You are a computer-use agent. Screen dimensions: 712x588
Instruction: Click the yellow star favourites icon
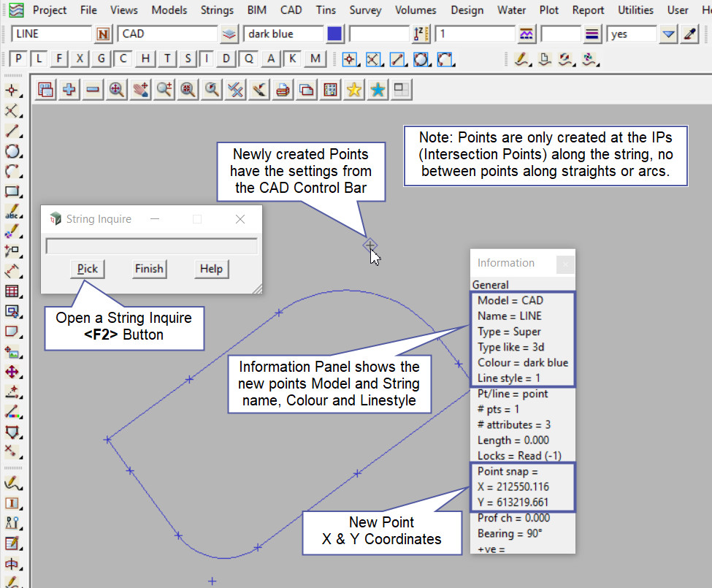coord(354,89)
